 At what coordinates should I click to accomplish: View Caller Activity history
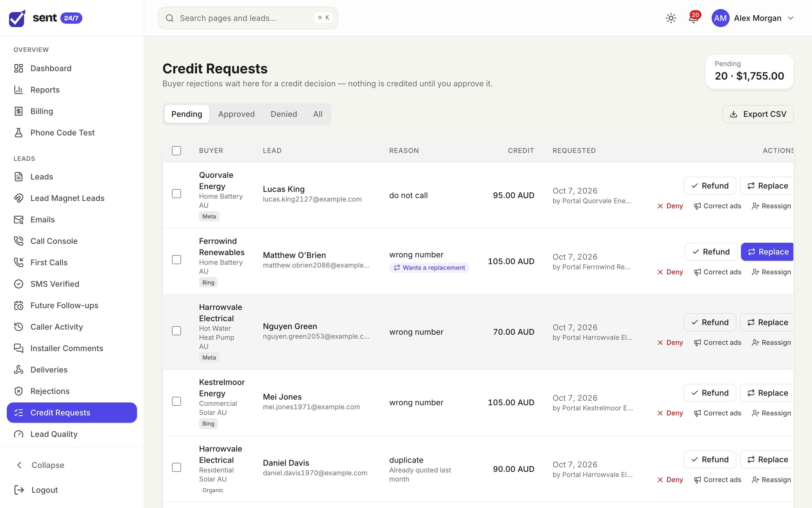[x=72, y=327]
